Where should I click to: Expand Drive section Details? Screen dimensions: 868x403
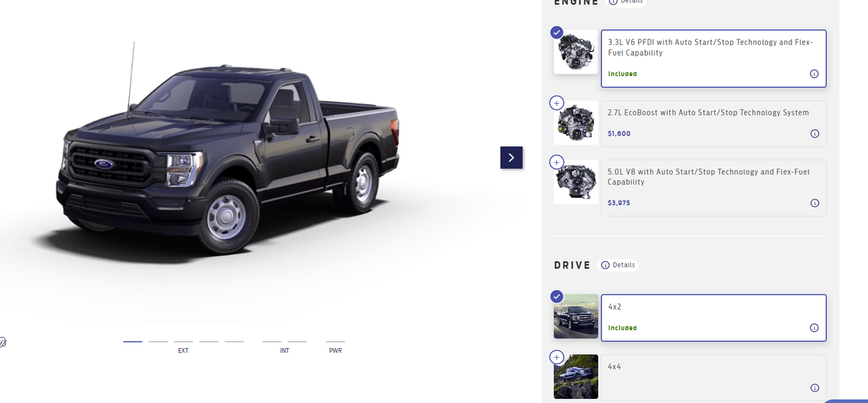pyautogui.click(x=619, y=265)
